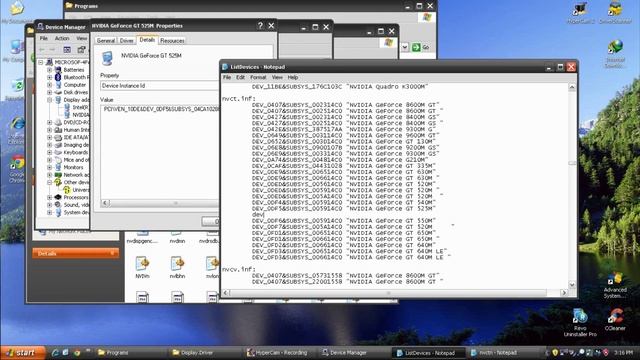Launch Chrome from the quick launch bar
640x360 pixels.
(x=77, y=352)
